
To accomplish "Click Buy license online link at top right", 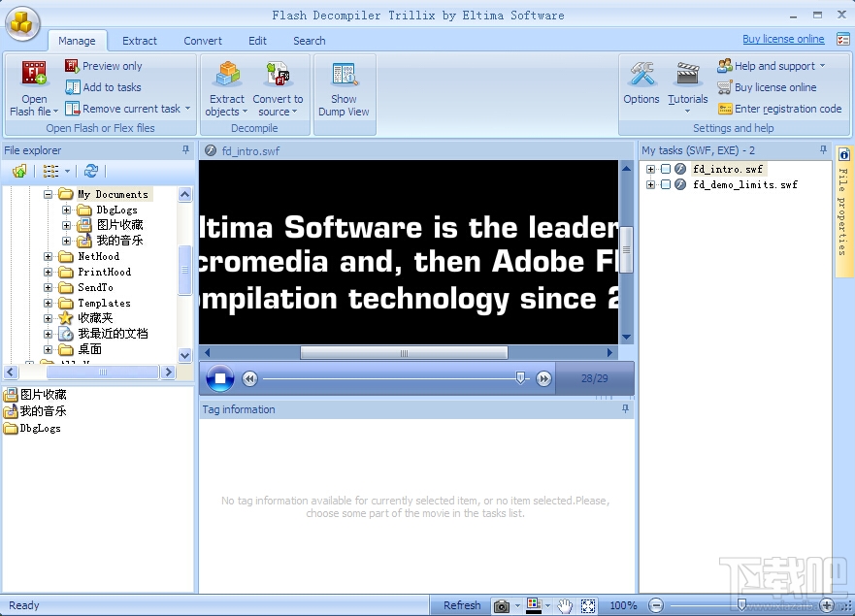I will 783,39.
